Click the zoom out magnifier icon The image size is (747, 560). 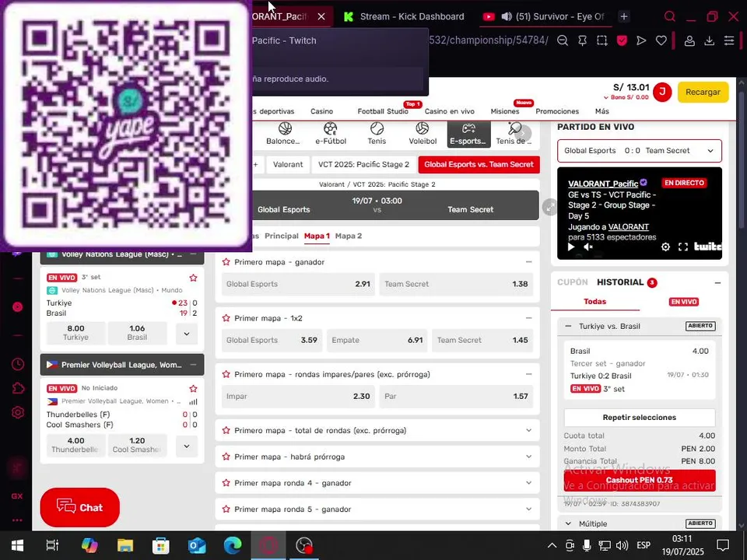562,41
